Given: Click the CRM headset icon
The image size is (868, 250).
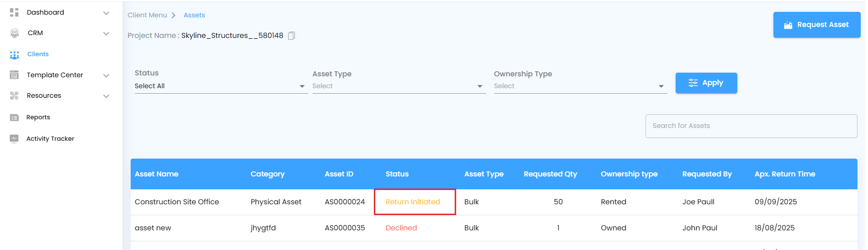Looking at the screenshot, I should click(15, 33).
